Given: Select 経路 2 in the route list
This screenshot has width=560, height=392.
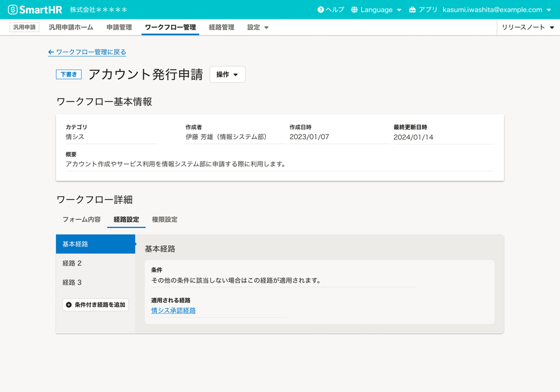Looking at the screenshot, I should (95, 263).
